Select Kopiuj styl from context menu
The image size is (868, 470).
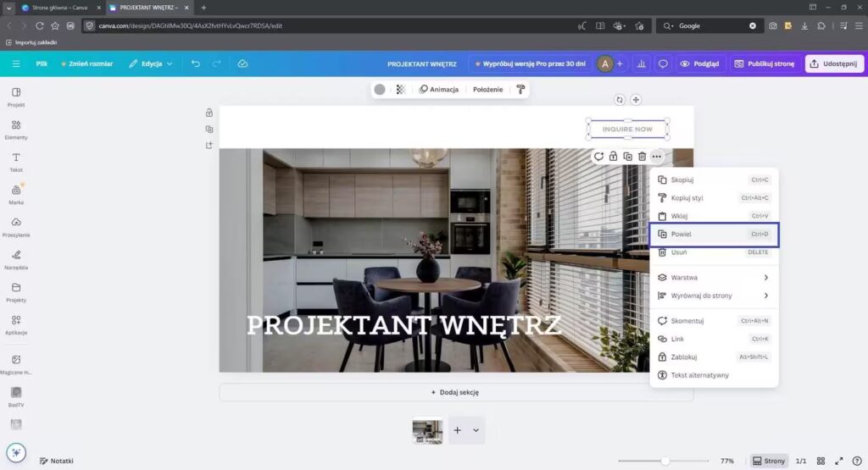(x=714, y=198)
